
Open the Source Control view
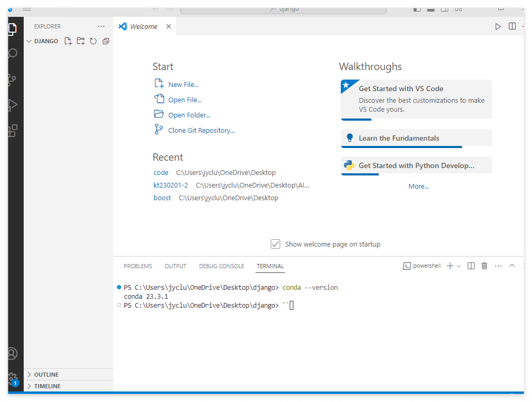click(x=12, y=80)
